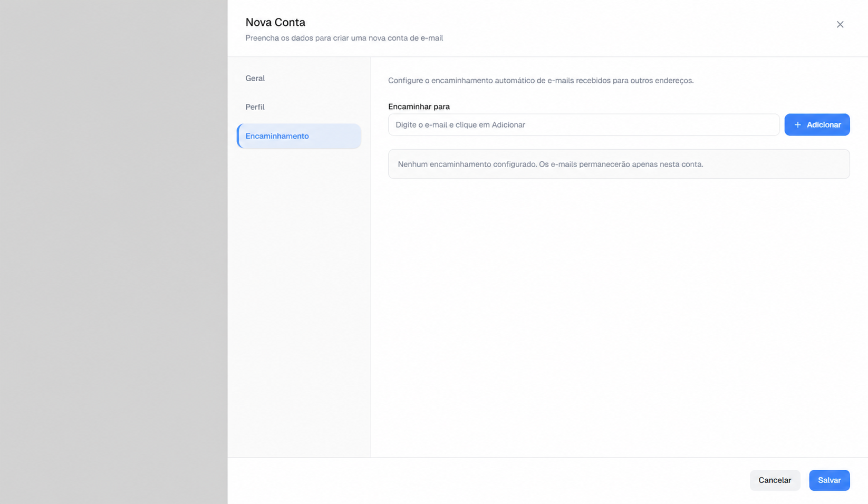Click the 'Encaminhar para' label

point(419,106)
